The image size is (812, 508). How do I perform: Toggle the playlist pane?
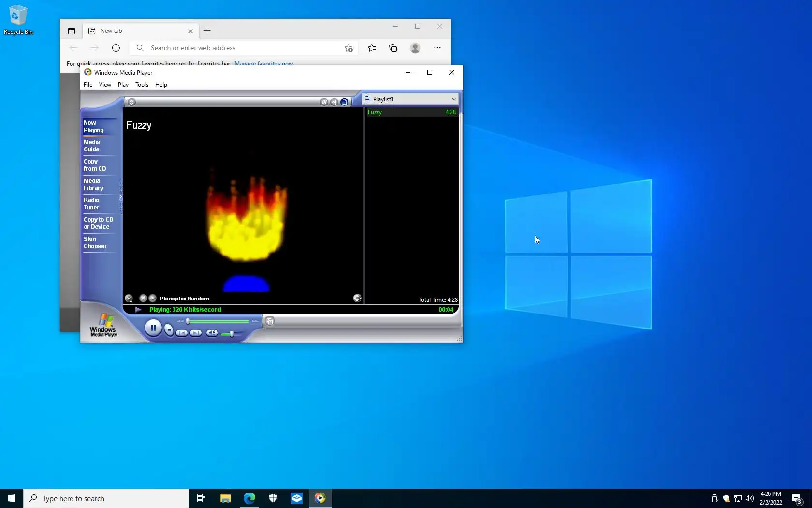(344, 102)
